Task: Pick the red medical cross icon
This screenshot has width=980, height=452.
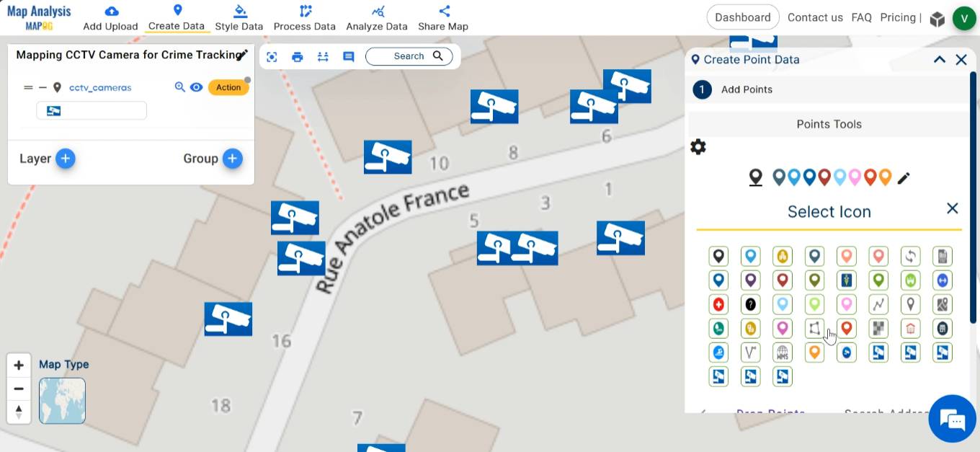Action: tap(718, 304)
